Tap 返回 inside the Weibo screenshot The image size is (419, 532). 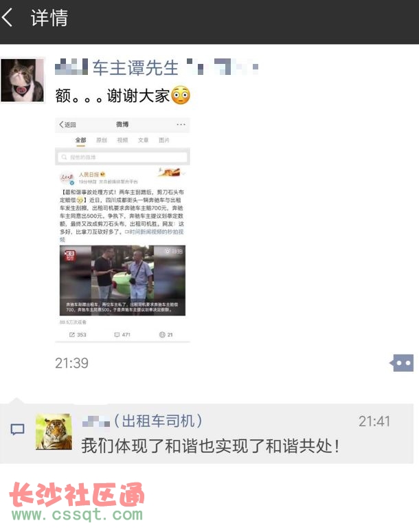coord(67,124)
